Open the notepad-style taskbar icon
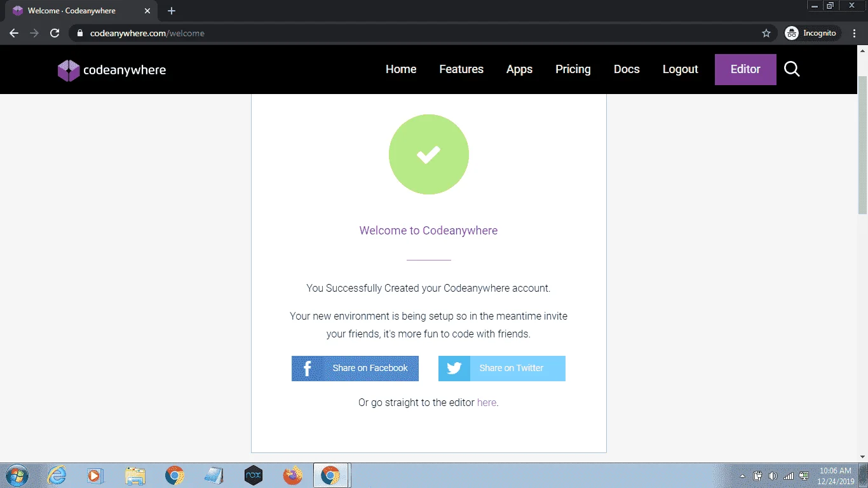Screen dimensions: 868x488 [214, 475]
